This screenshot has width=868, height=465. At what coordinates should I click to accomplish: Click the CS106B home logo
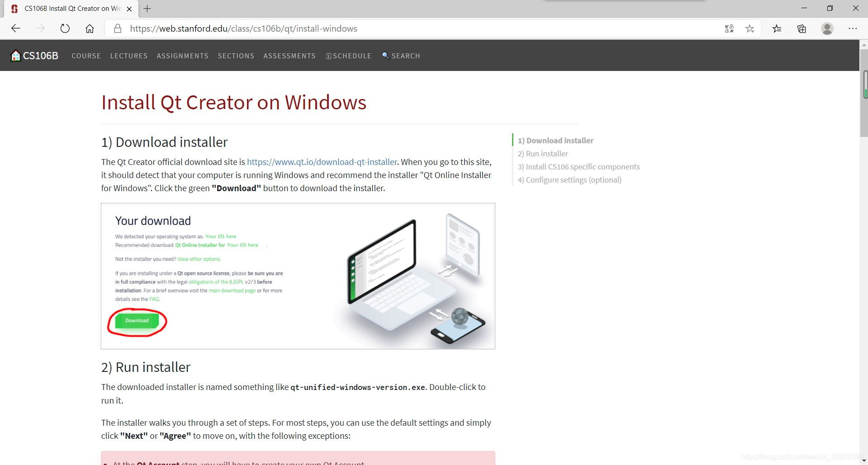tap(34, 56)
